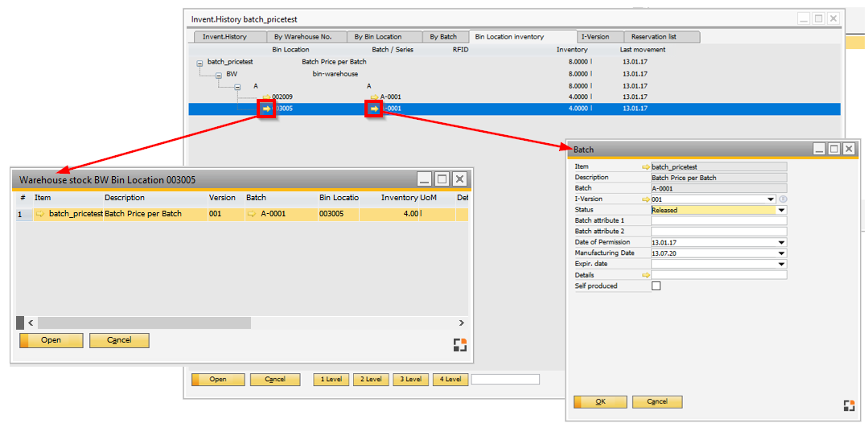Collapse the BW bin-warehouse tree node
Screen dimensions: 868x427
[218, 75]
